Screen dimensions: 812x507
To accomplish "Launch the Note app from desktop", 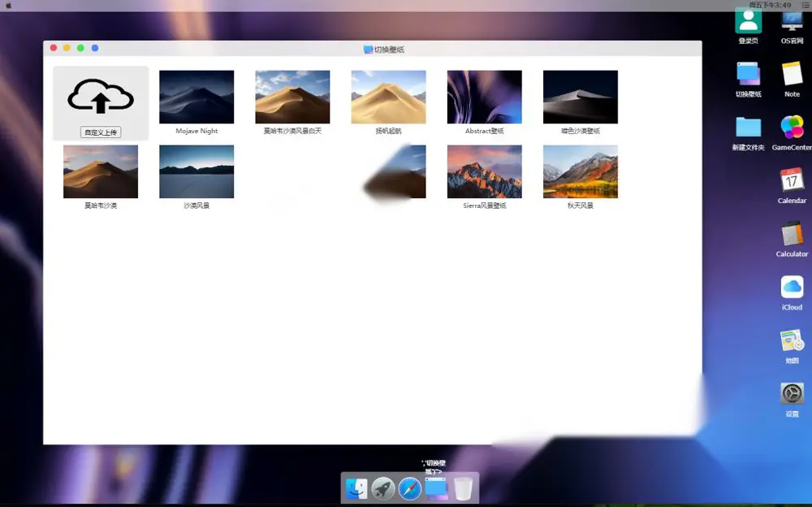I will click(x=792, y=74).
